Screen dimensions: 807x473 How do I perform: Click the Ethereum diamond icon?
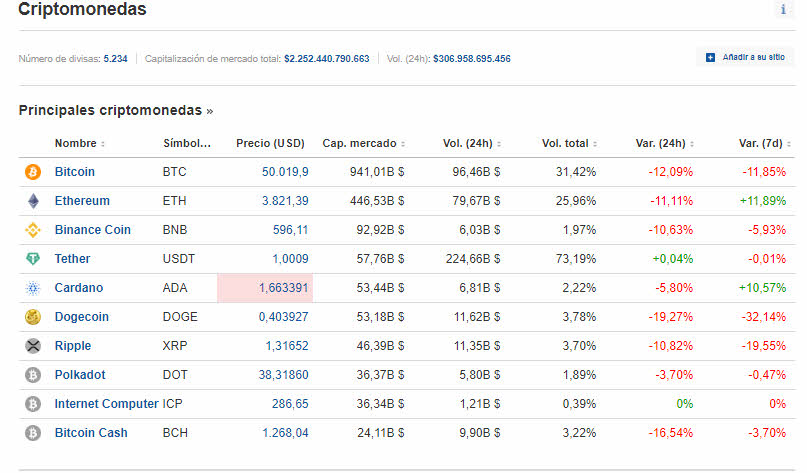point(33,201)
